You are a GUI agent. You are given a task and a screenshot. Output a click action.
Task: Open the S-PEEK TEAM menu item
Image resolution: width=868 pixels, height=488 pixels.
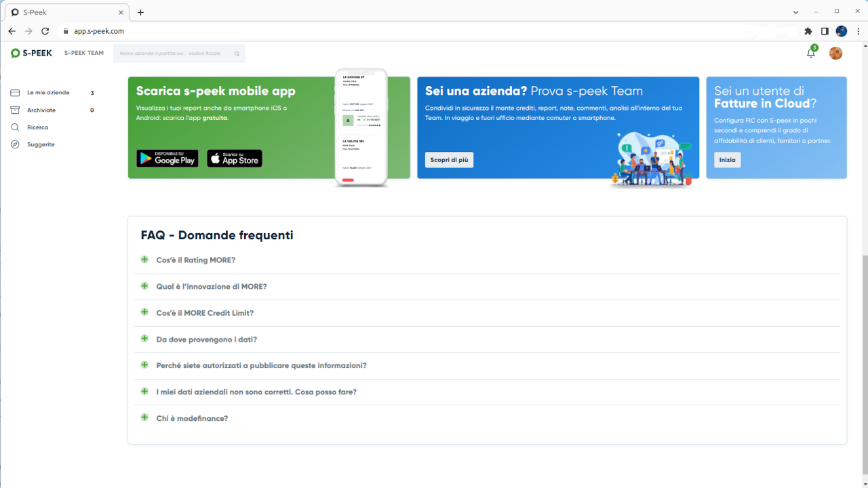[x=84, y=53]
